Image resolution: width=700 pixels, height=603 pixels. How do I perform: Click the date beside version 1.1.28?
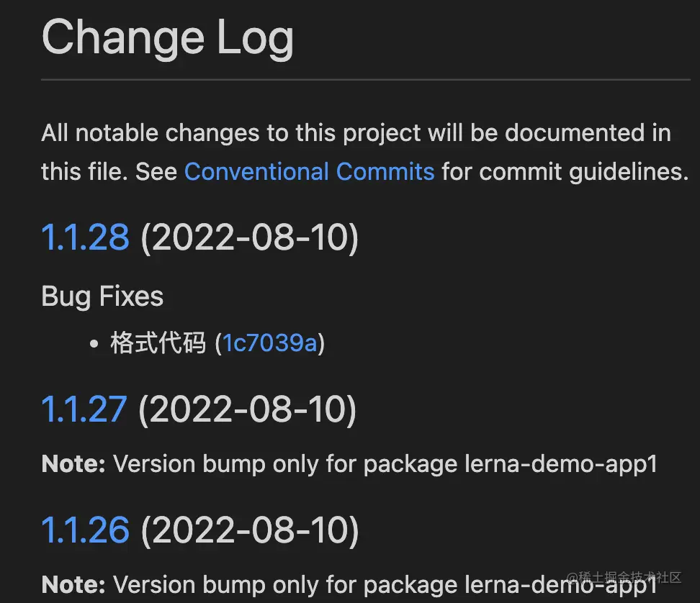coord(250,237)
